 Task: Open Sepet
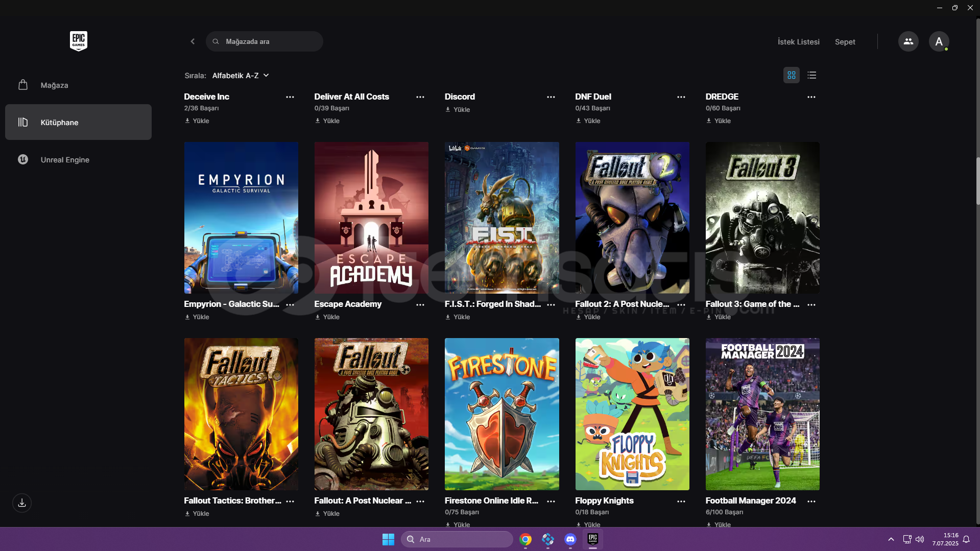click(x=845, y=42)
